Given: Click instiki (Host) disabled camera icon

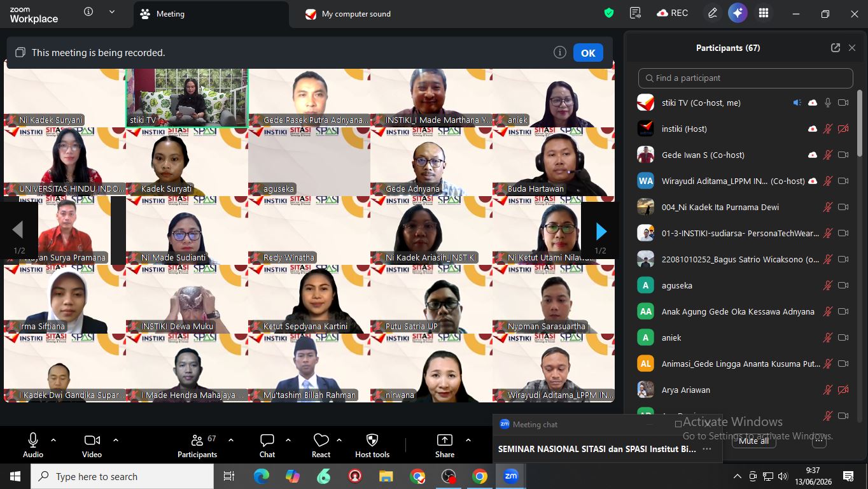Looking at the screenshot, I should pyautogui.click(x=844, y=129).
